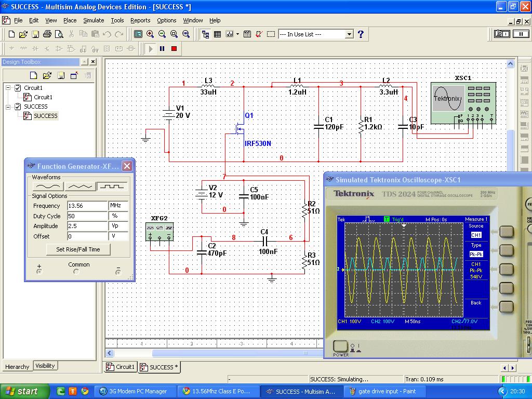
Task: Open the Windows start button
Action: [x=22, y=391]
